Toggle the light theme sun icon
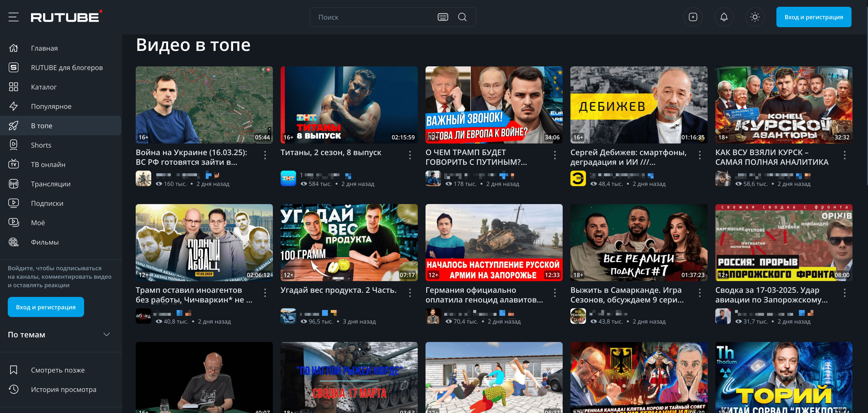 755,17
